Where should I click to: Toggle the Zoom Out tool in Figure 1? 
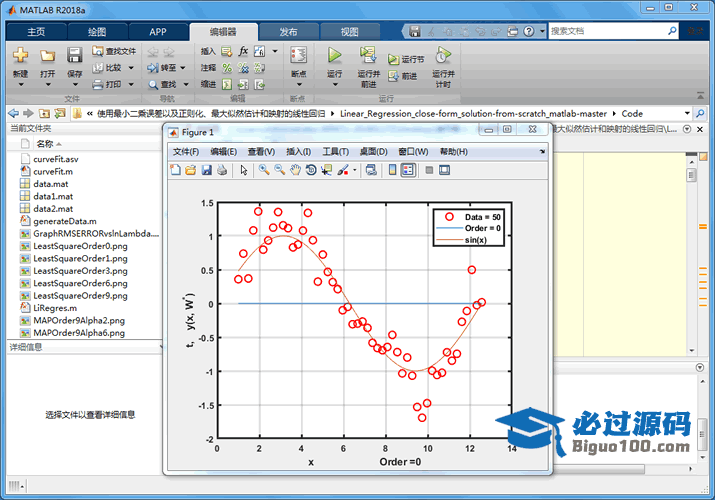(280, 170)
